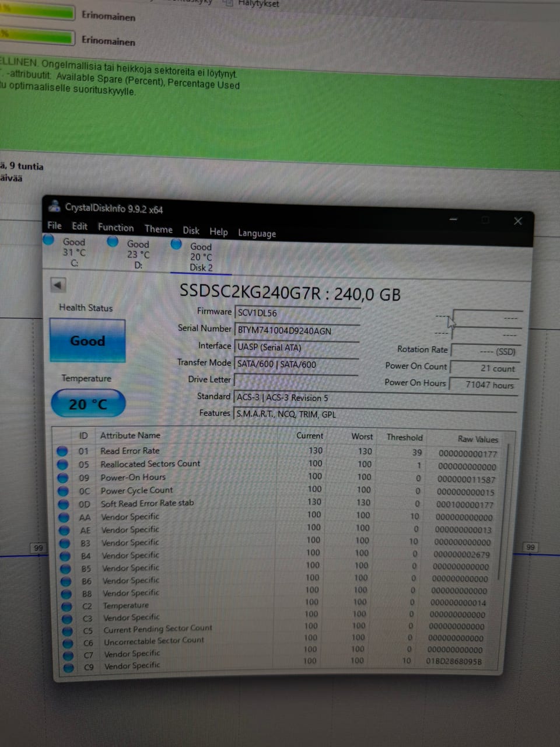The image size is (560, 747).
Task: Open the Function menu
Action: (x=116, y=228)
